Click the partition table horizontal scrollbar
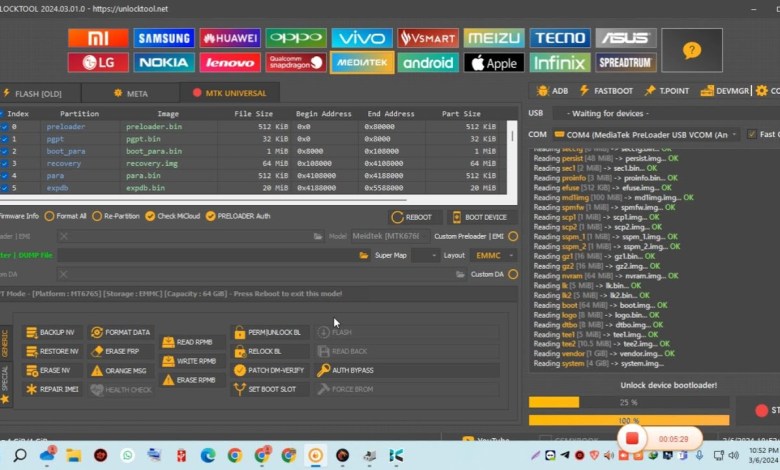 tap(204, 200)
